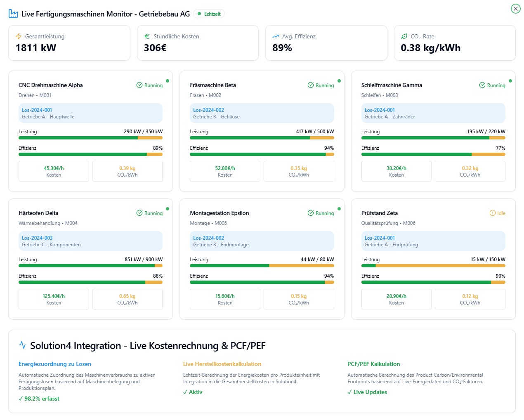The height and width of the screenshot is (420, 524).
Task: Click the Echtzeit live status badge
Action: pyautogui.click(x=209, y=14)
